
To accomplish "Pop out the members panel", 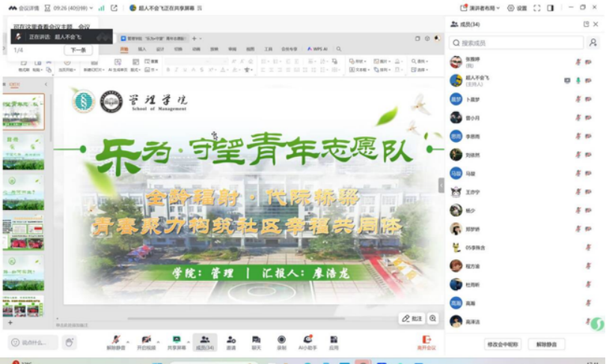I will tap(586, 25).
